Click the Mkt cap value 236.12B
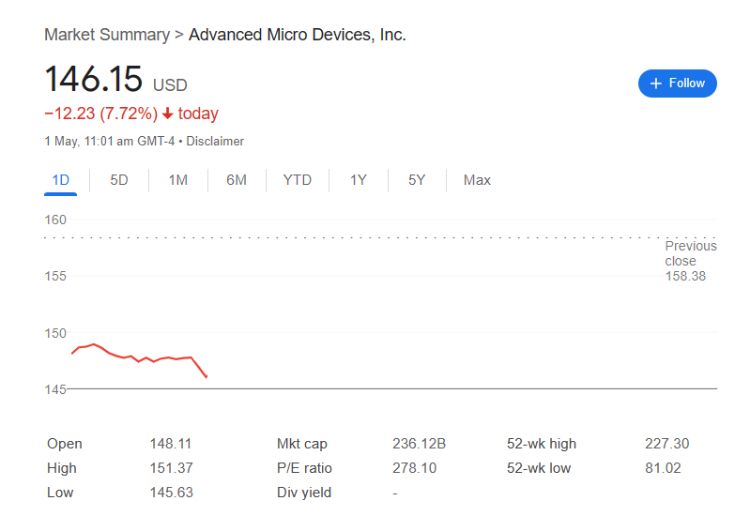Viewport: 750px width, 516px height. (x=419, y=444)
